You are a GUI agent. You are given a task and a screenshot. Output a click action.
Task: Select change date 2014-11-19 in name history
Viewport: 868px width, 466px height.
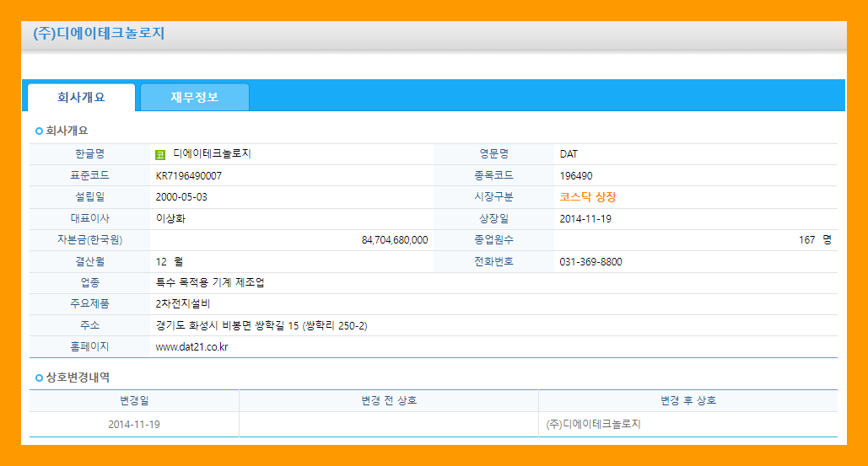point(134,425)
